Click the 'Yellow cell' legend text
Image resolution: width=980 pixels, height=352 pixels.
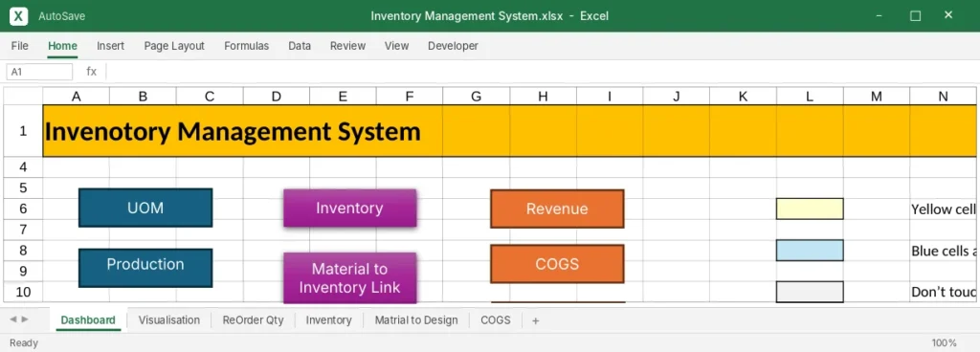(x=943, y=209)
